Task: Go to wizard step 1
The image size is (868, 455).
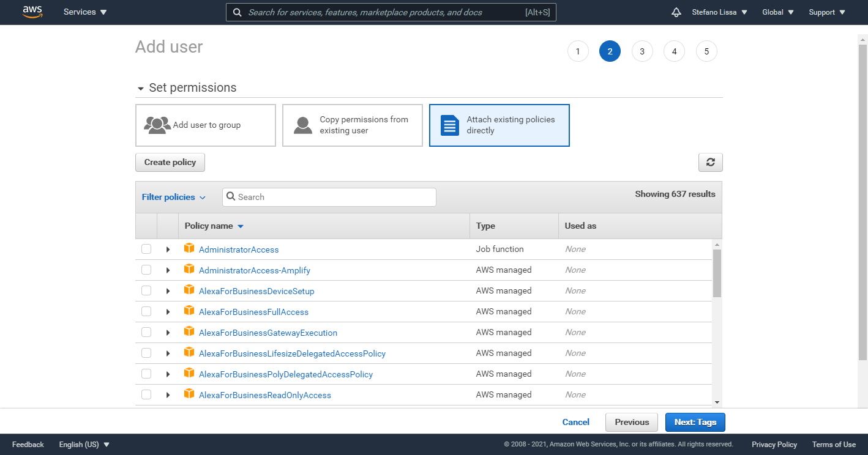Action: (578, 51)
